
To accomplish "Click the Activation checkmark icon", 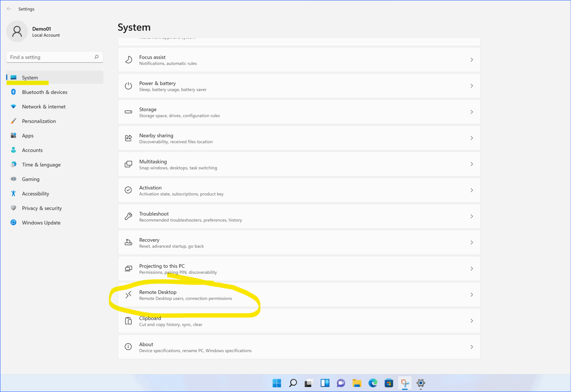I will pyautogui.click(x=128, y=190).
